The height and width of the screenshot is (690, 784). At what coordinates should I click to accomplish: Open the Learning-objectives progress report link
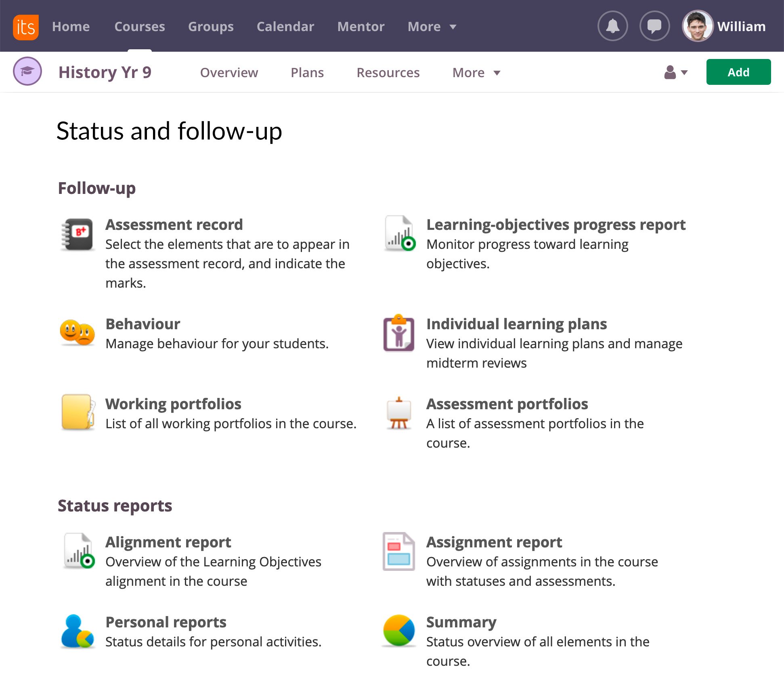556,225
